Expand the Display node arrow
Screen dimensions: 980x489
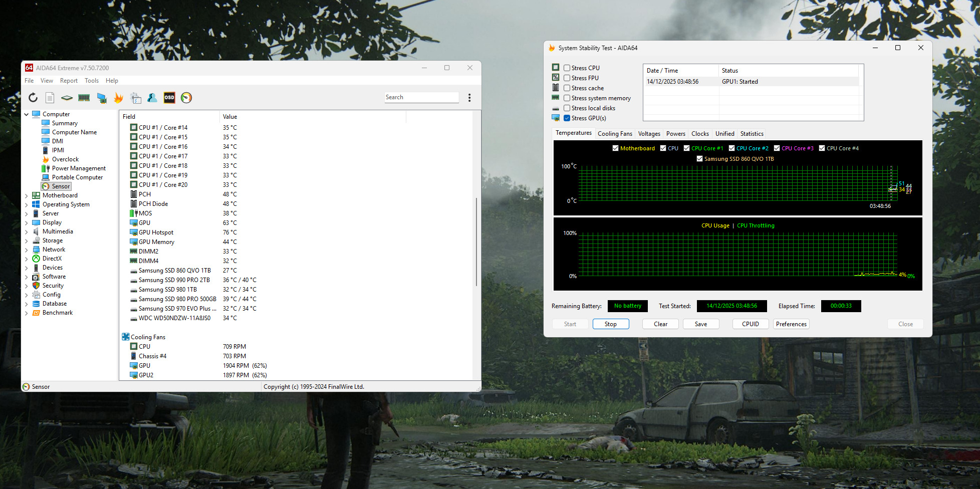pyautogui.click(x=27, y=222)
